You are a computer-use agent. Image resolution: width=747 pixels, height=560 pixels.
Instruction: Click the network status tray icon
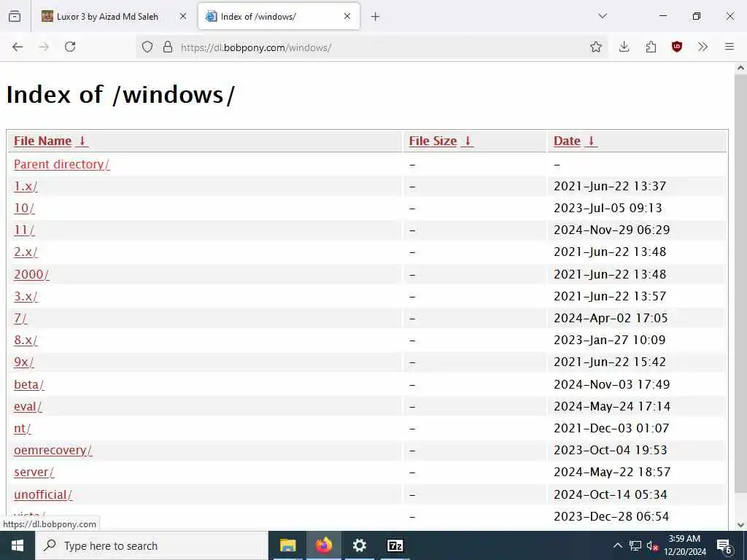635,545
